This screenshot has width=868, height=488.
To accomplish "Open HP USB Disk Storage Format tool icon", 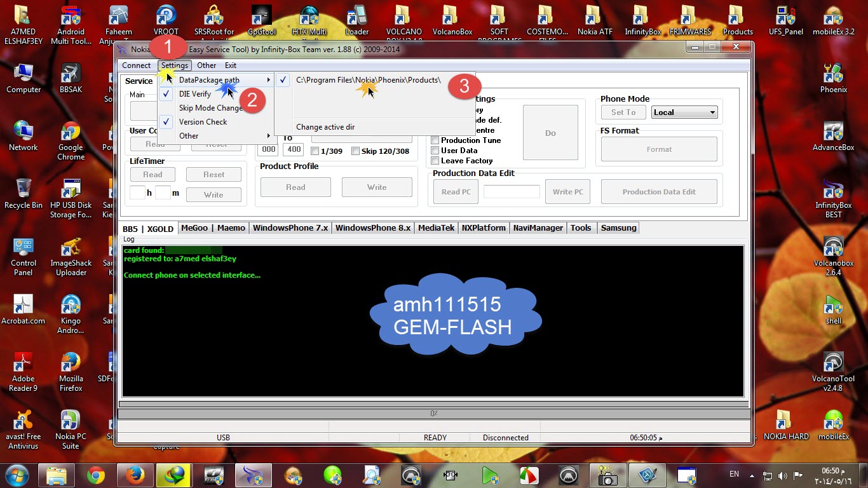I will point(71,199).
